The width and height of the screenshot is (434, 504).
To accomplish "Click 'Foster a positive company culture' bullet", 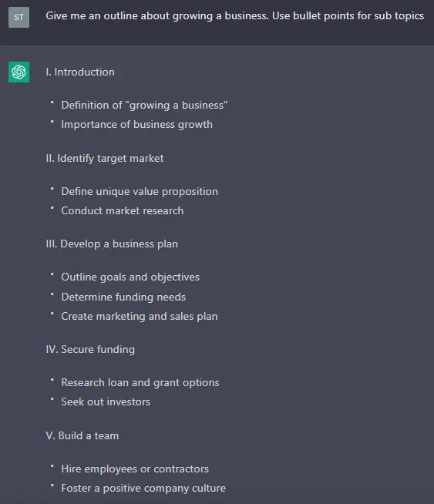I will tap(143, 489).
